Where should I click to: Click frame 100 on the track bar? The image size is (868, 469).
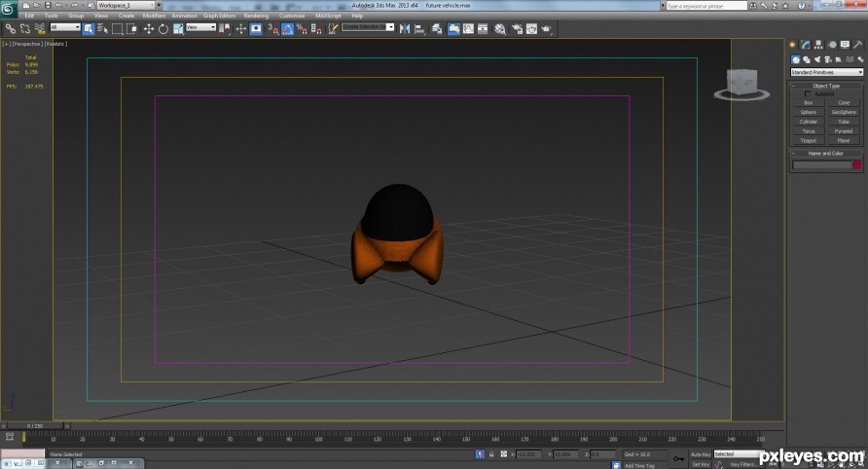click(x=318, y=437)
